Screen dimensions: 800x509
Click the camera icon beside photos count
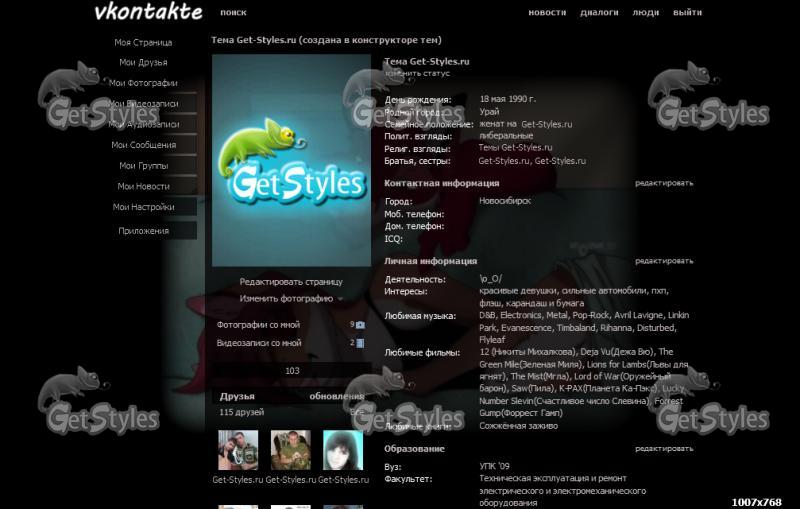361,325
